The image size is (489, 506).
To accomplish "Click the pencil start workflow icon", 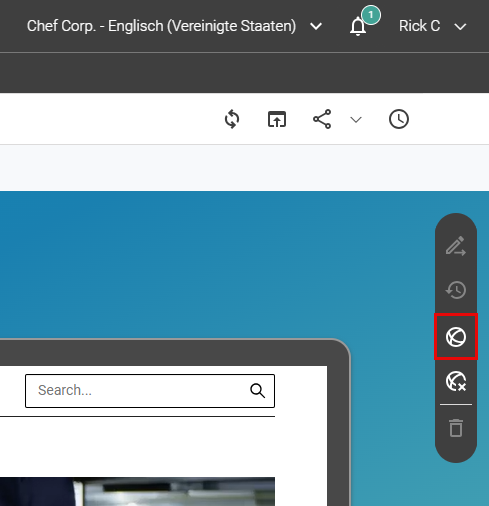I will (x=456, y=246).
